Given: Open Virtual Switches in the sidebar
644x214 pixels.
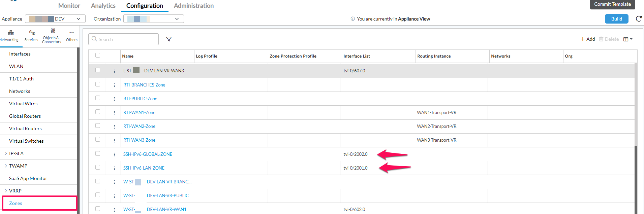Looking at the screenshot, I should pos(26,141).
